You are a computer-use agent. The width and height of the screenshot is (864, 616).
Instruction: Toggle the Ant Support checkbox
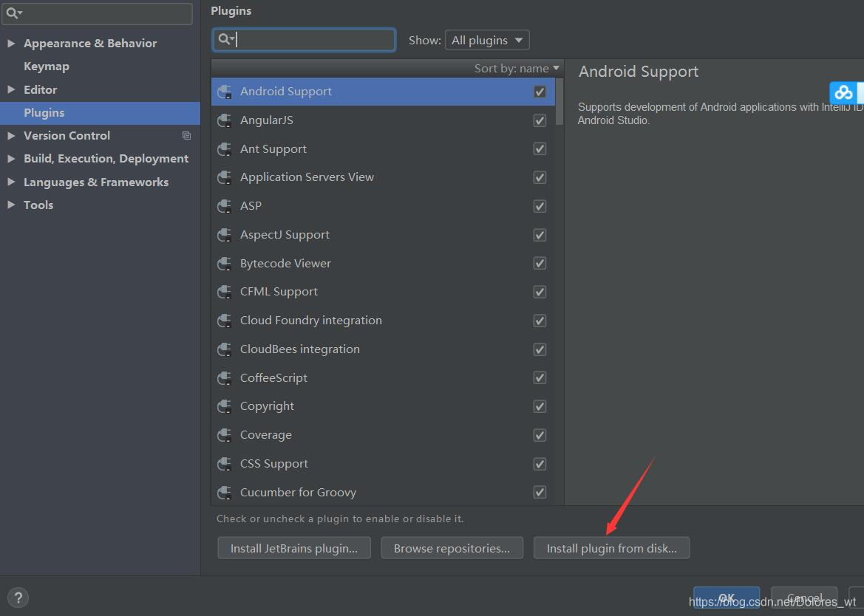pos(540,149)
